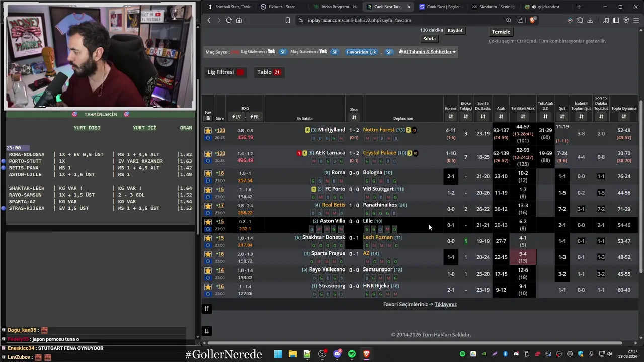This screenshot has width=644, height=362.
Task: Reload the page with refresh icon
Action: tap(229, 20)
